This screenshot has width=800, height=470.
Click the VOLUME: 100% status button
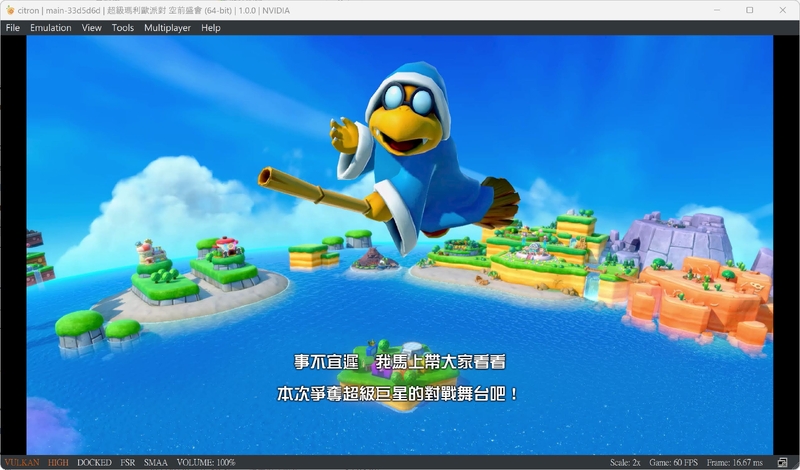(x=206, y=462)
